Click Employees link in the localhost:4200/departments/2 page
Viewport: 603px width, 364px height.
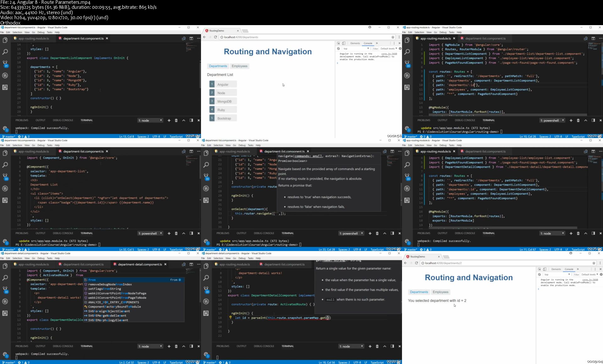click(x=440, y=292)
